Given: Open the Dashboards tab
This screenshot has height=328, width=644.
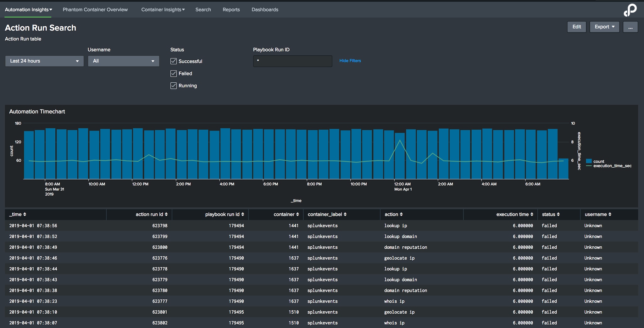Looking at the screenshot, I should coord(265,9).
